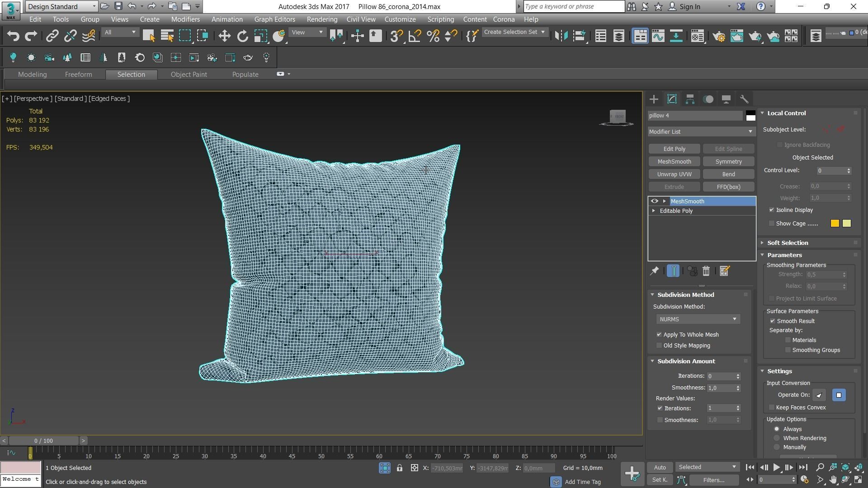Toggle Angle Snap

click(x=415, y=36)
